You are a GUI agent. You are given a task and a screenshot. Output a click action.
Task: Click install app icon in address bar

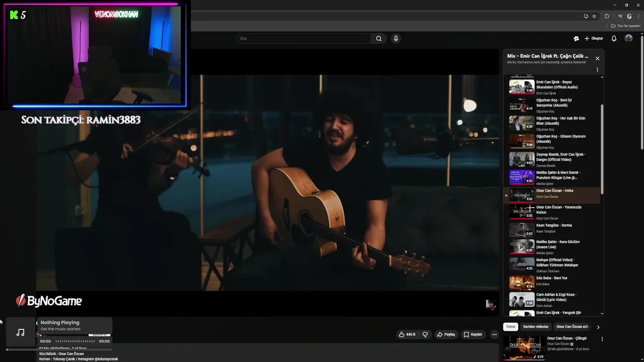(586, 16)
